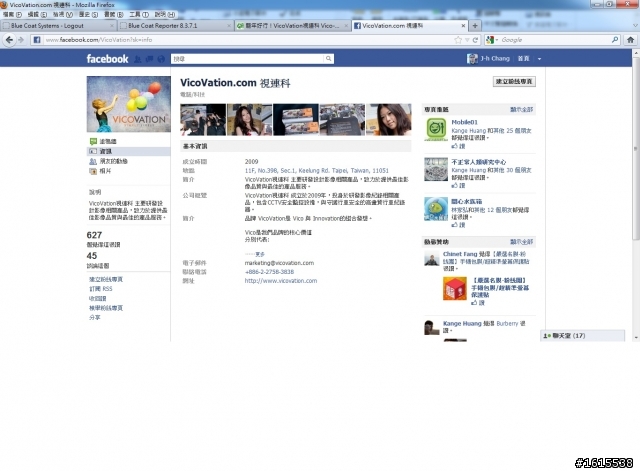Click the VicoVation balloon profile picture
The height and width of the screenshot is (471, 640).
(129, 104)
